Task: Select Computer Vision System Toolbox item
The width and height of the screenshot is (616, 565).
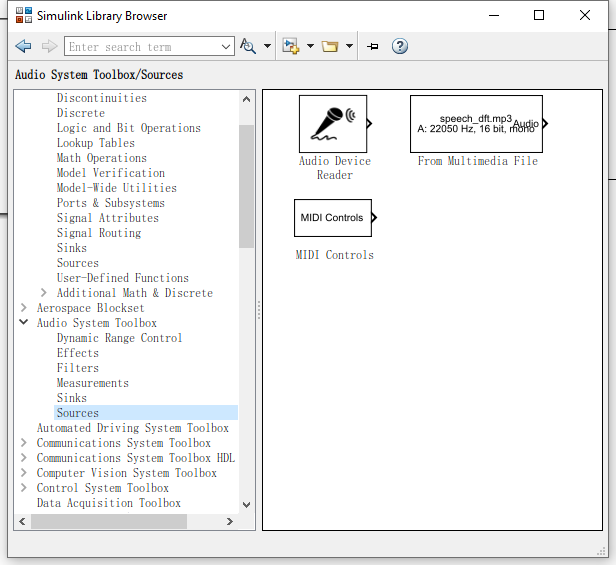Action: pyautogui.click(x=127, y=473)
